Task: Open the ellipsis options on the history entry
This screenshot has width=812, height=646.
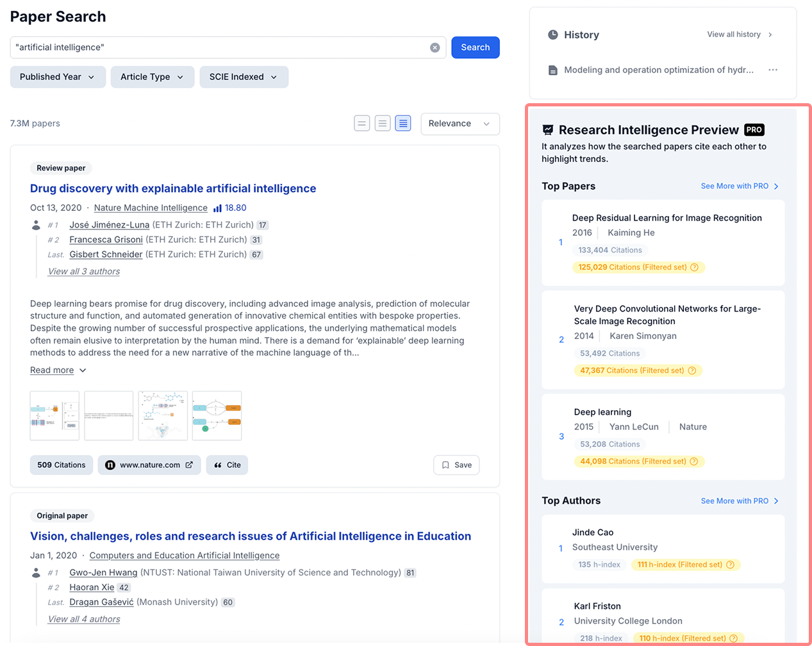Action: pos(772,70)
